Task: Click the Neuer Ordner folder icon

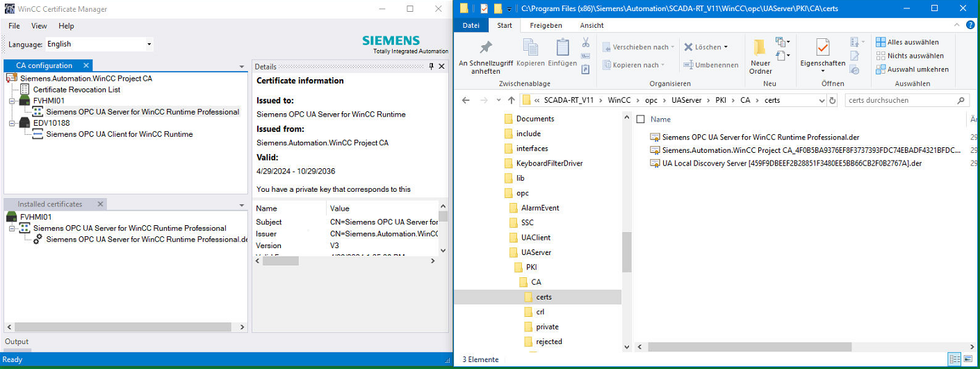Action: click(760, 47)
